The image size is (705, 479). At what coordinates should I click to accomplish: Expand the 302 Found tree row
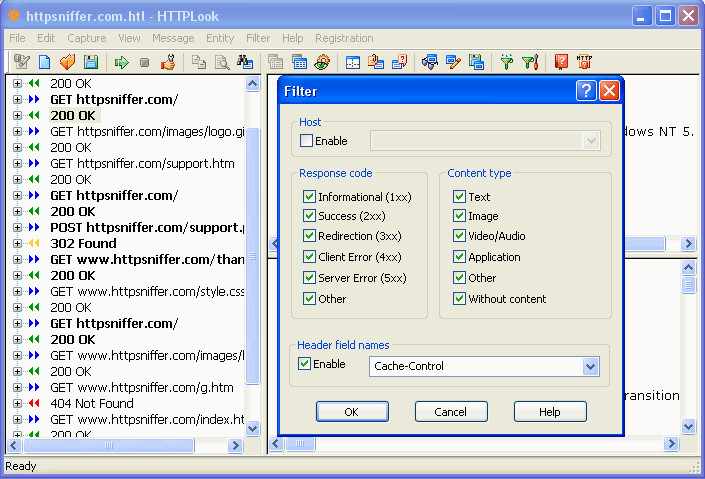(x=17, y=243)
